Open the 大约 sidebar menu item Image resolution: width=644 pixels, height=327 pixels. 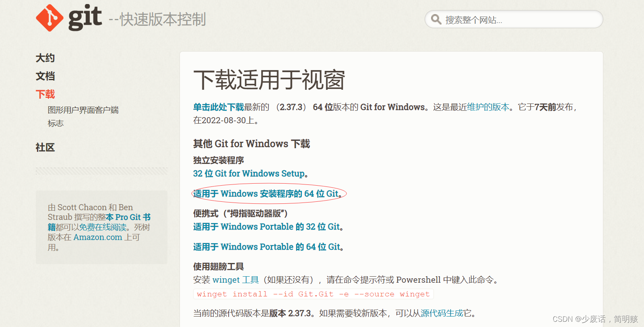click(x=45, y=58)
